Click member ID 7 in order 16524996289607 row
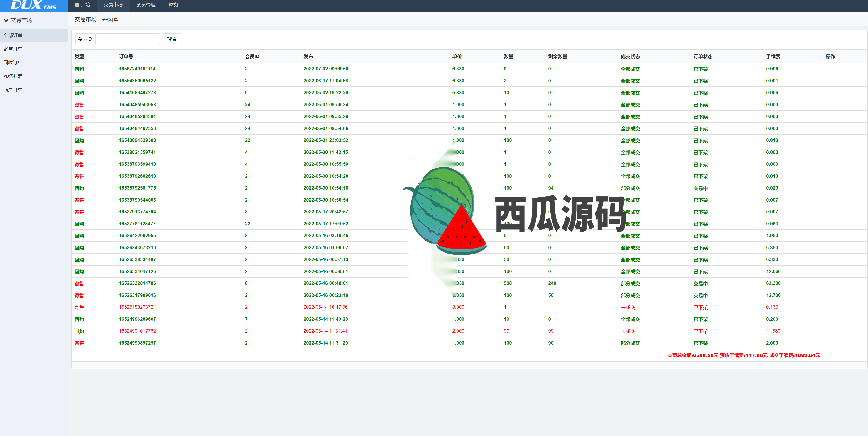This screenshot has height=436, width=868. pyautogui.click(x=246, y=319)
